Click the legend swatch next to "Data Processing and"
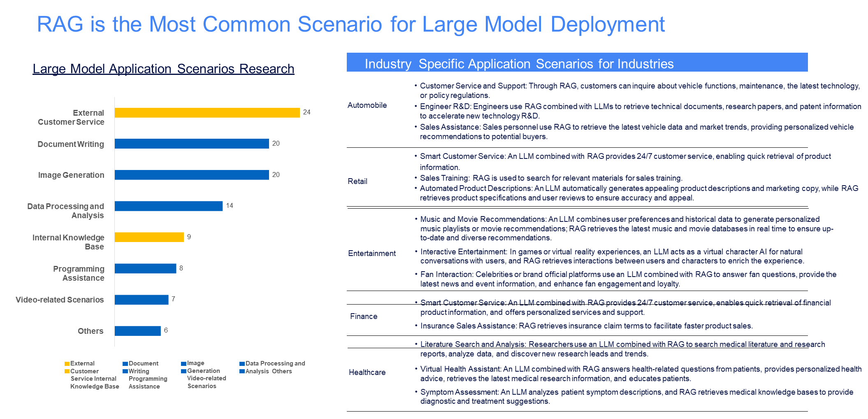The height and width of the screenshot is (419, 868). (242, 364)
